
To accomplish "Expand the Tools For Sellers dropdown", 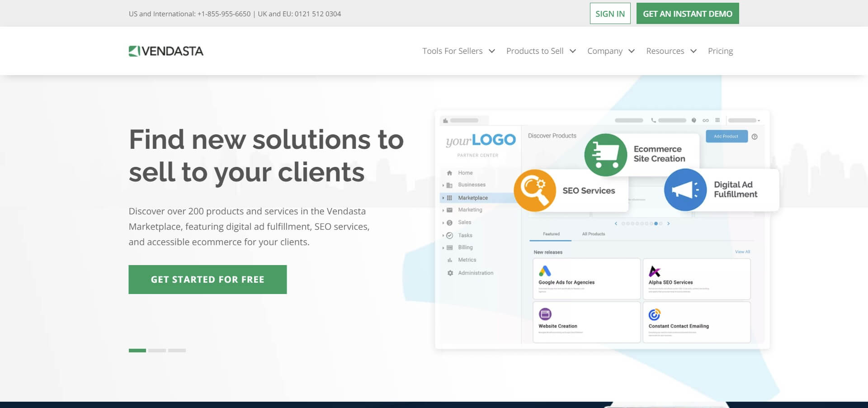I will (492, 51).
